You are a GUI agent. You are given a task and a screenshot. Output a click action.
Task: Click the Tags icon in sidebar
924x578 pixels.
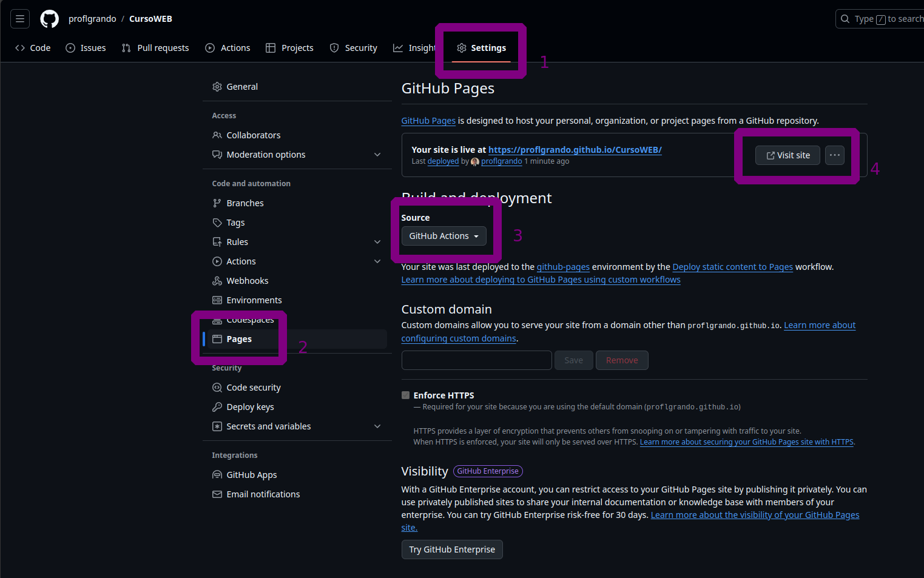[x=217, y=223]
